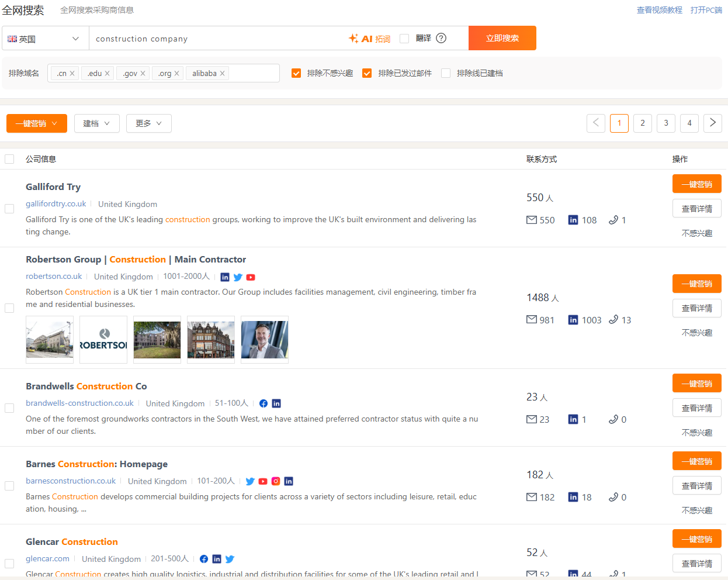This screenshot has height=580, width=728.
Task: Open Brandwells Construction's Facebook icon
Action: [264, 403]
